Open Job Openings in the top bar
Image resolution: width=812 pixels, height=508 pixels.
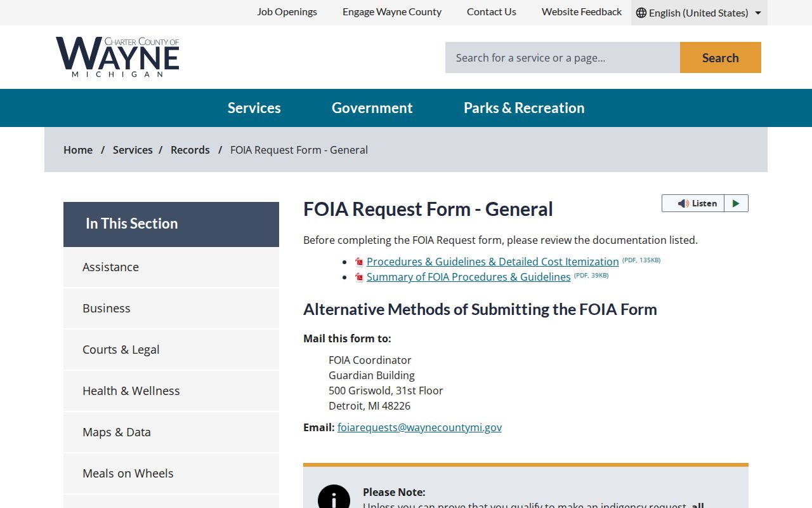[287, 12]
